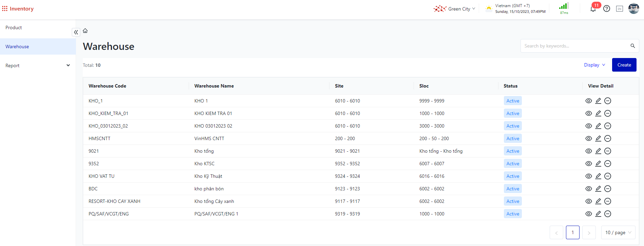Viewport: 644px width, 246px height.
Task: Click the pencil icon for BDC warehouse
Action: 598,189
